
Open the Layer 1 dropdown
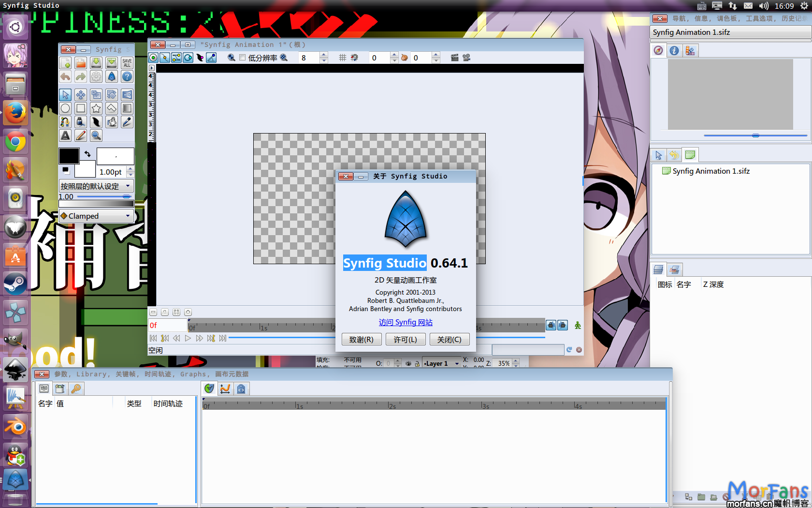442,363
